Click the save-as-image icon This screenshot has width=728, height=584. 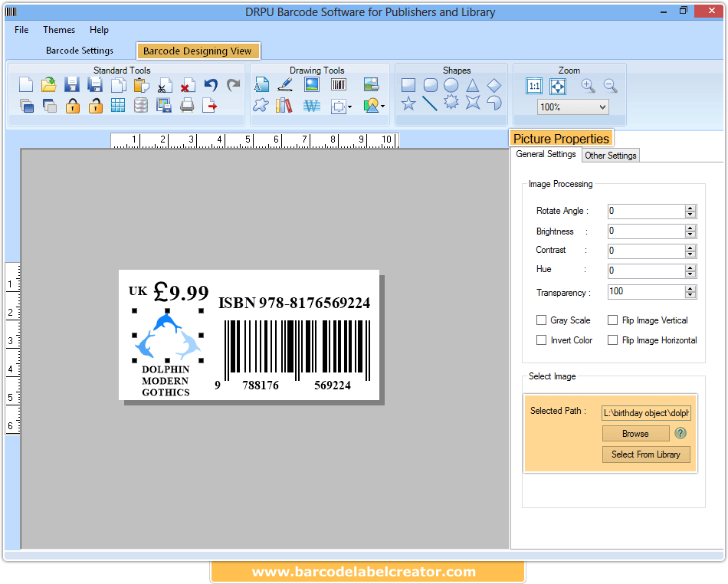[163, 106]
